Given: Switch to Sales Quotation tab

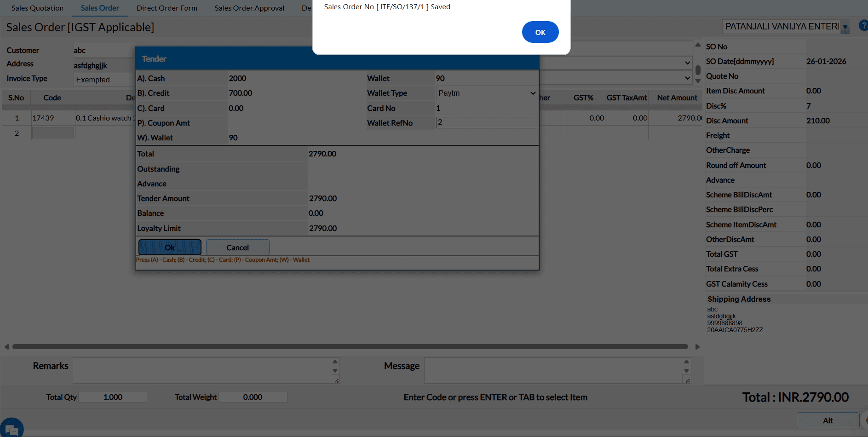Looking at the screenshot, I should pos(37,8).
